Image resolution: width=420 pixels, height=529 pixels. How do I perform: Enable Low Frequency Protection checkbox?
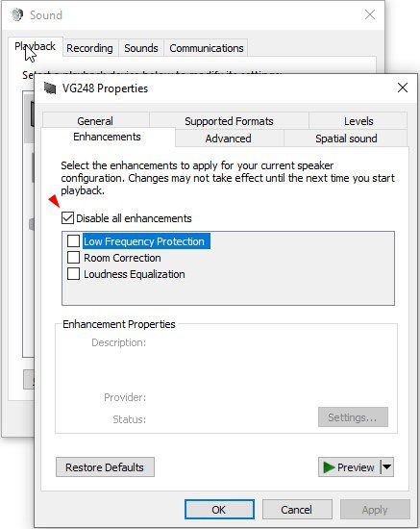(73, 241)
